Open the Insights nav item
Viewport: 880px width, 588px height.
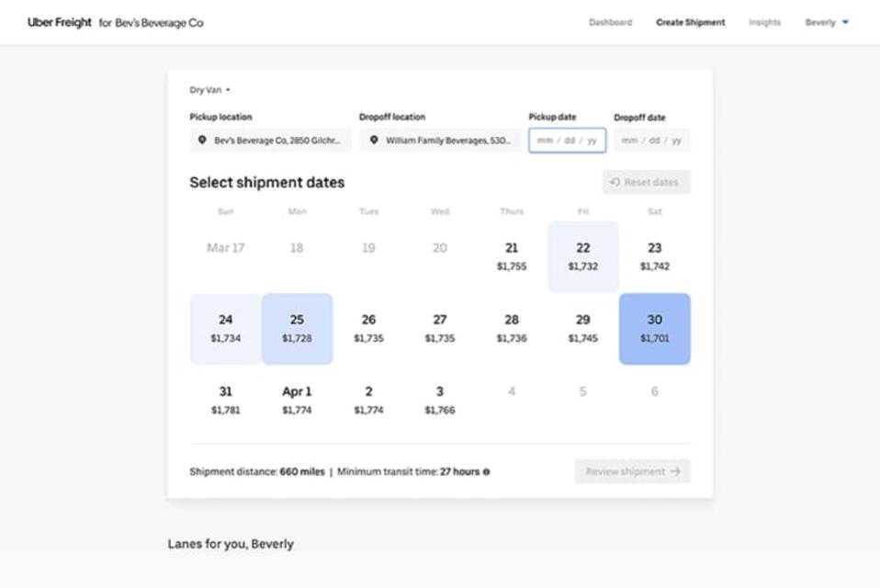pos(764,22)
